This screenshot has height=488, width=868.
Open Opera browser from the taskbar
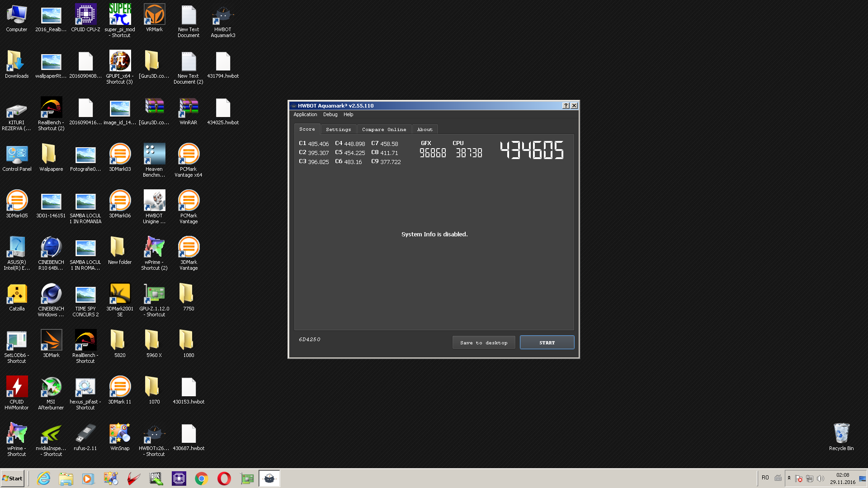click(x=224, y=478)
